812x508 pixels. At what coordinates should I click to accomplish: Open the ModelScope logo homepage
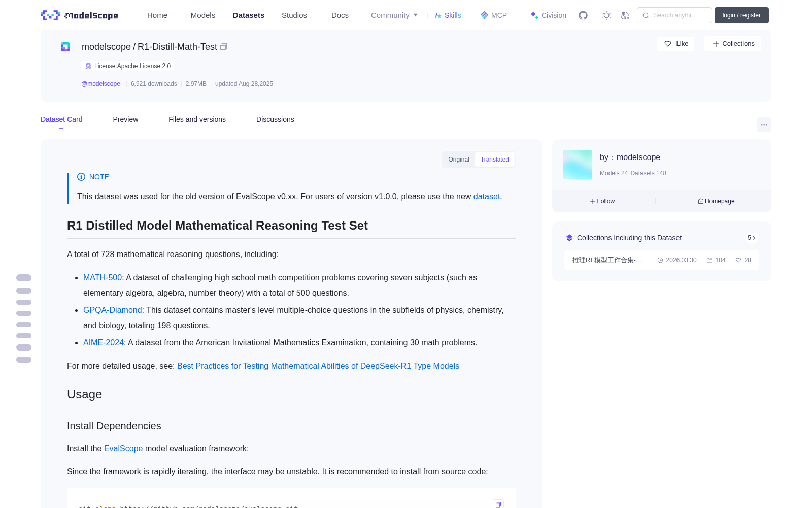[x=79, y=15]
